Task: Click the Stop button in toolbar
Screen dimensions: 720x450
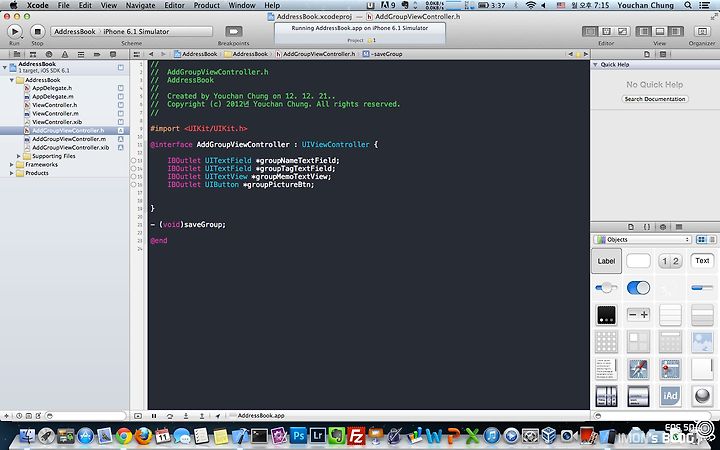Action: [38, 31]
